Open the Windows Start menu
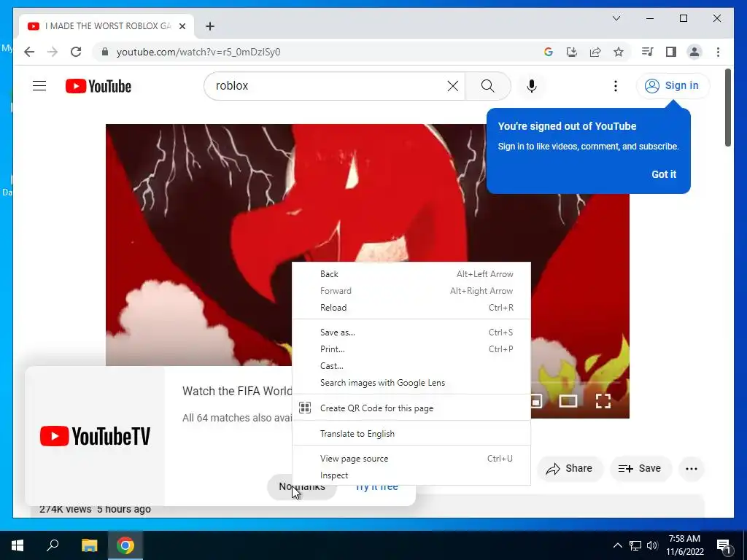Screen dimensions: 747x560 [18, 545]
